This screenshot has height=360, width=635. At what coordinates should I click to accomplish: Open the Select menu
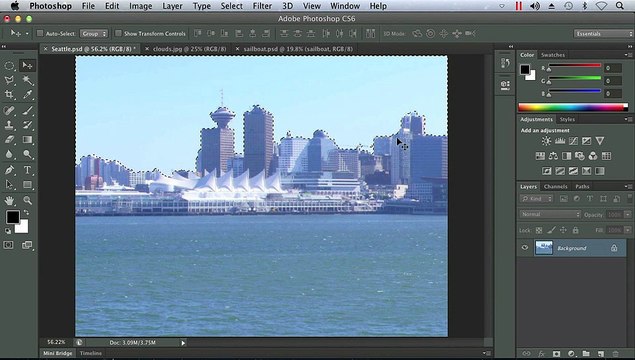[232, 6]
